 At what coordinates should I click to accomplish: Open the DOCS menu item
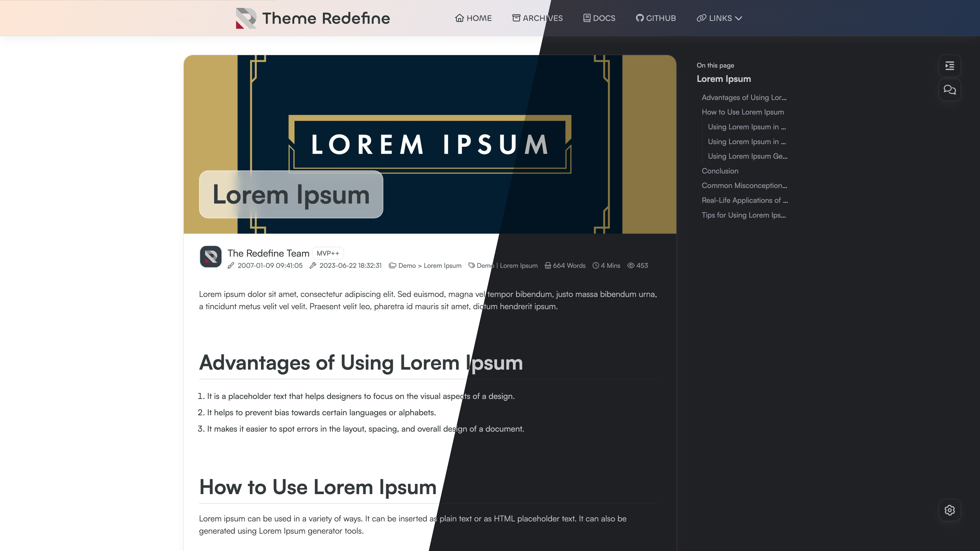tap(599, 18)
